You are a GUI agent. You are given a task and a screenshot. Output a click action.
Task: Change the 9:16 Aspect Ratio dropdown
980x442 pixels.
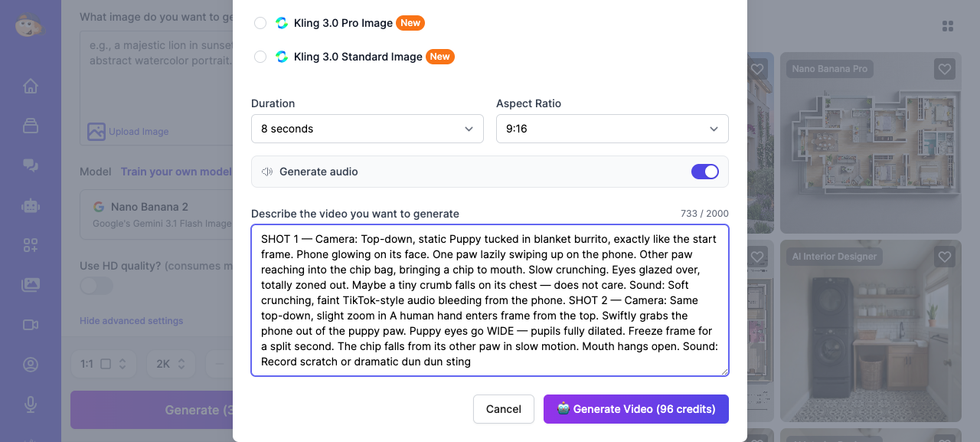tap(612, 129)
